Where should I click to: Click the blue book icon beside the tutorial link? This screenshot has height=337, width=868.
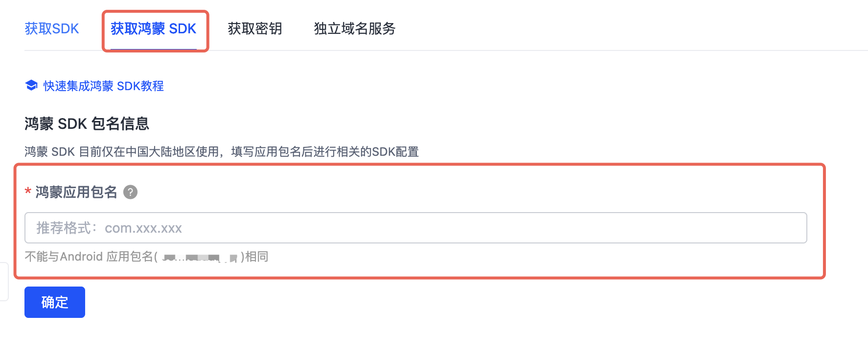(x=31, y=85)
